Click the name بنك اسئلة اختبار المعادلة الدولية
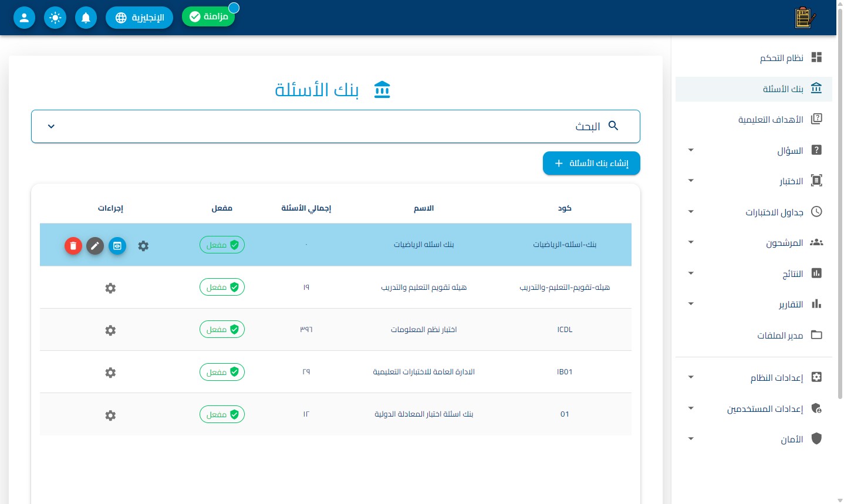 coord(424,414)
